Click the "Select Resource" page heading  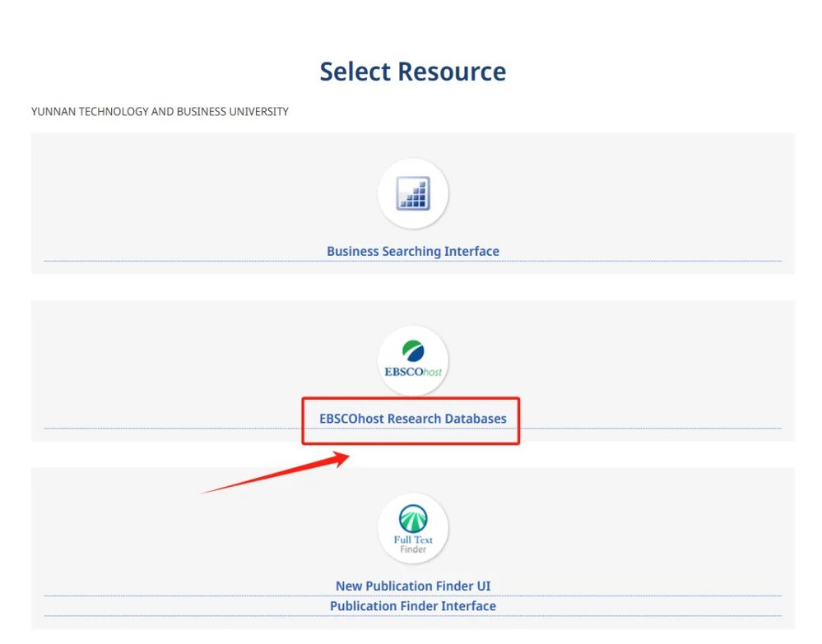(413, 72)
